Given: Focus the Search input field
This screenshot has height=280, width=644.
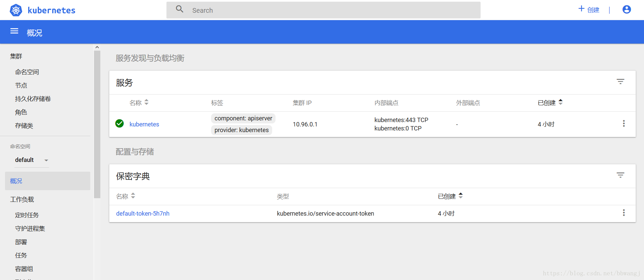Looking at the screenshot, I should 324,10.
